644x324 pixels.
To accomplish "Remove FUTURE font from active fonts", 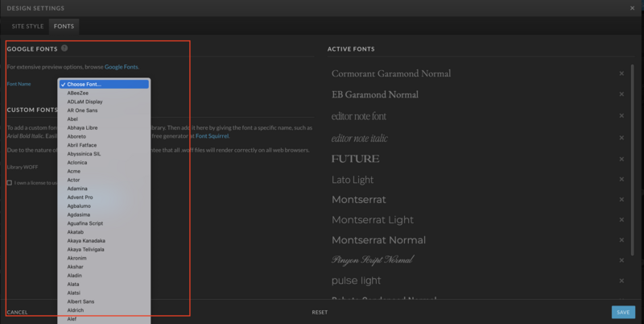I will (x=621, y=159).
